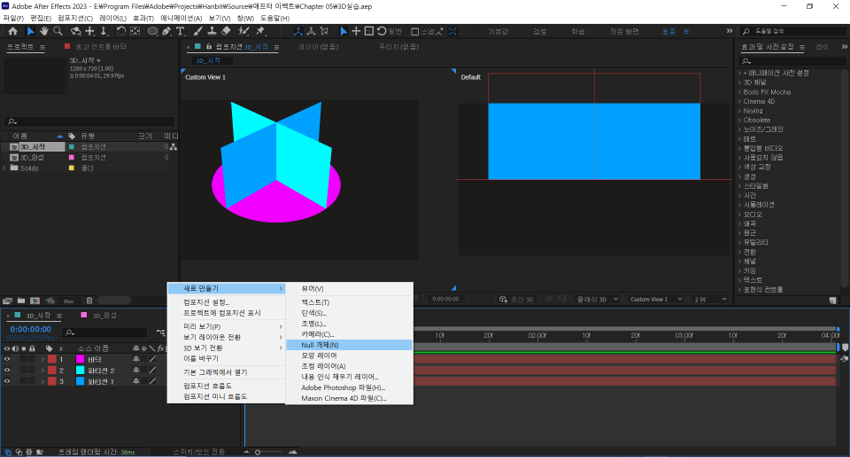Viewport: 850px width, 457px height.
Task: Expand the 파티션 2 layer properties
Action: [x=43, y=370]
